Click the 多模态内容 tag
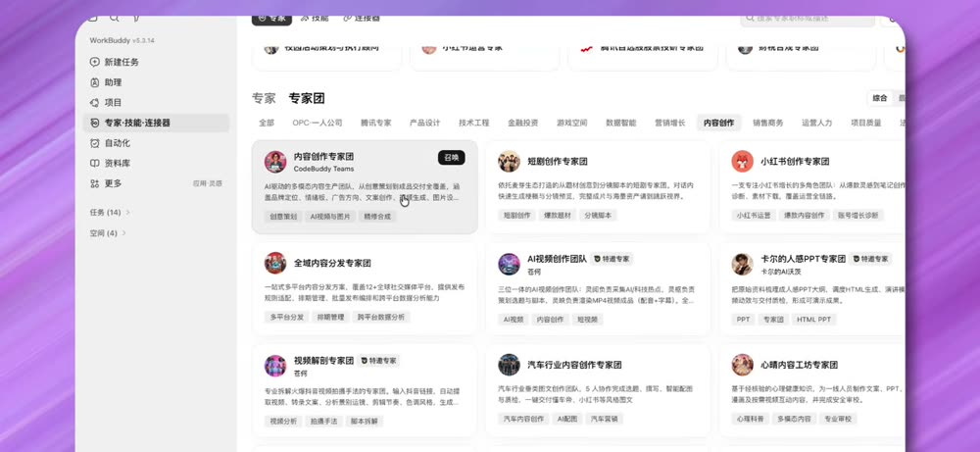This screenshot has width=980, height=452. coord(794,419)
